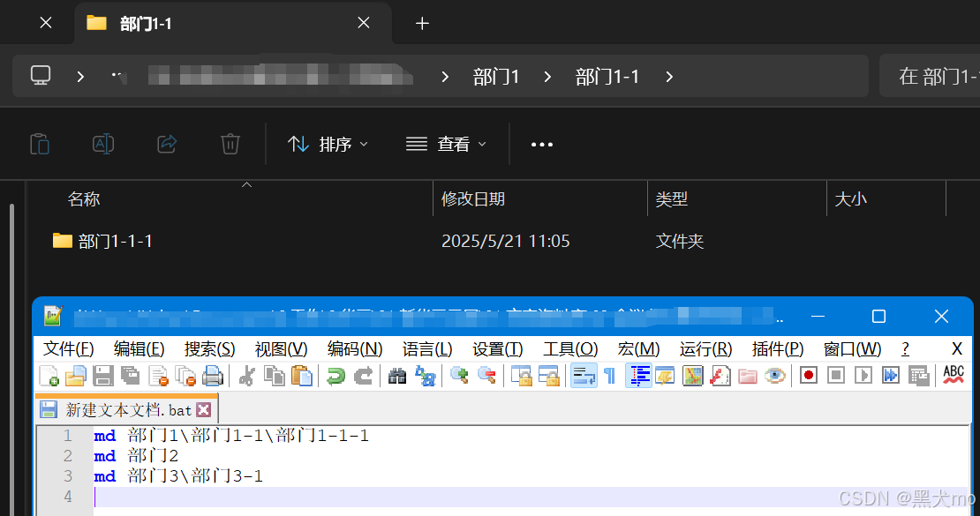Click the computer icon in Explorer address bar
This screenshot has height=516, width=980.
41,76
